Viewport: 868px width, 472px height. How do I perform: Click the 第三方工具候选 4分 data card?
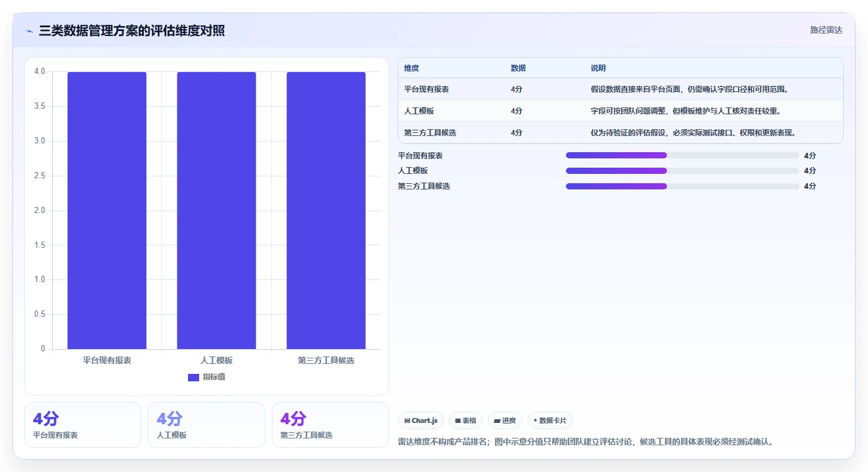[x=330, y=425]
